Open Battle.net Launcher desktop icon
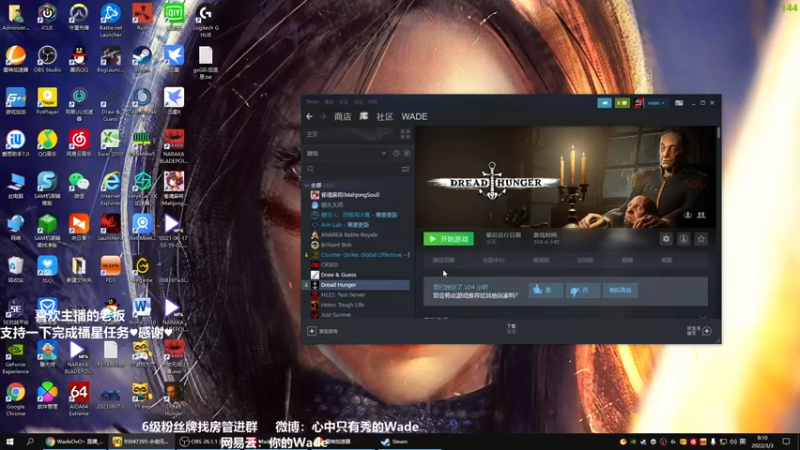The height and width of the screenshot is (450, 800). [x=110, y=20]
